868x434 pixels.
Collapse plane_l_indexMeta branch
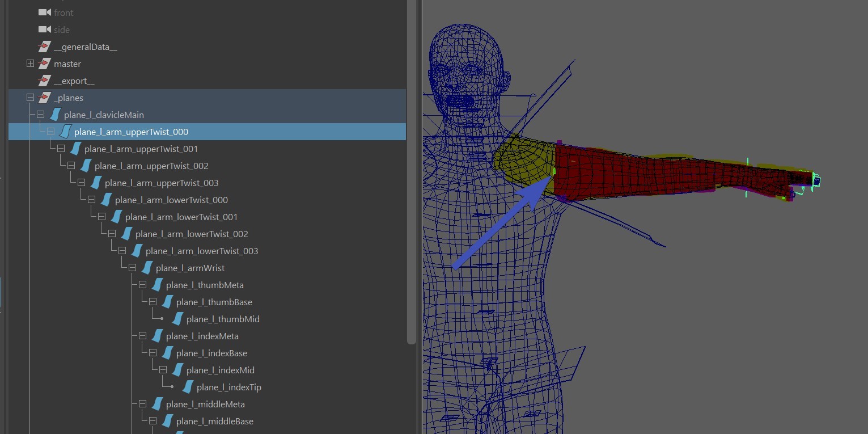click(x=142, y=336)
